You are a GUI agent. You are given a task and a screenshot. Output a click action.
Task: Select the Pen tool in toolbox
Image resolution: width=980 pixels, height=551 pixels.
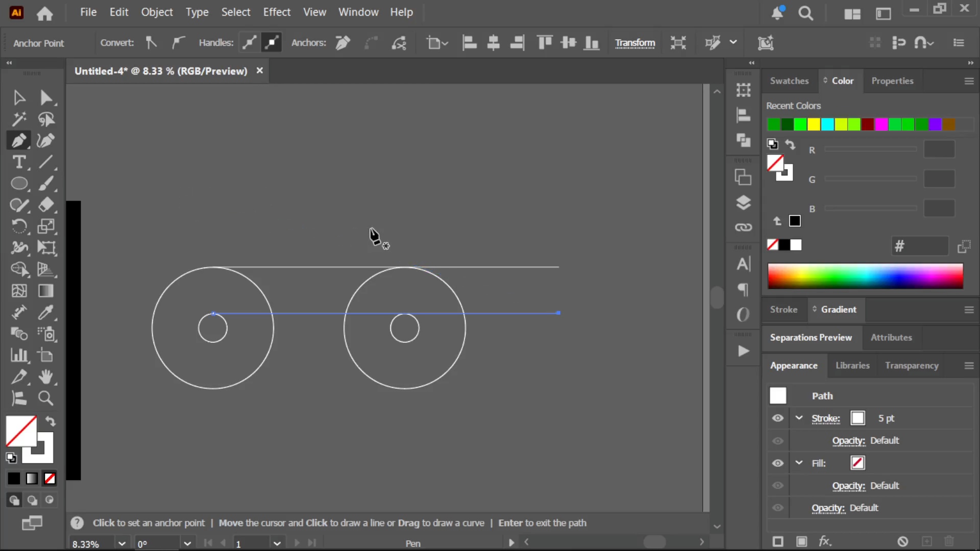pyautogui.click(x=19, y=141)
